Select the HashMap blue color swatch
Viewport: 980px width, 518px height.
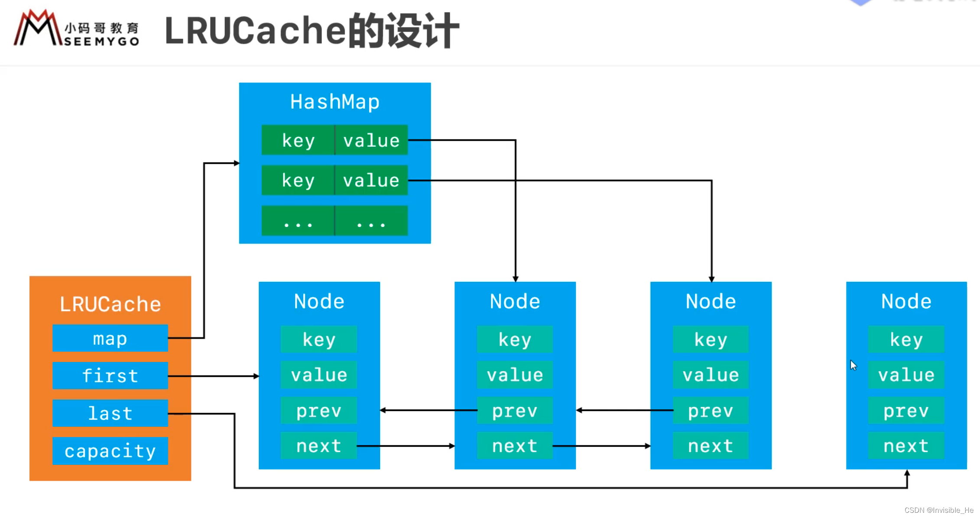tap(334, 103)
